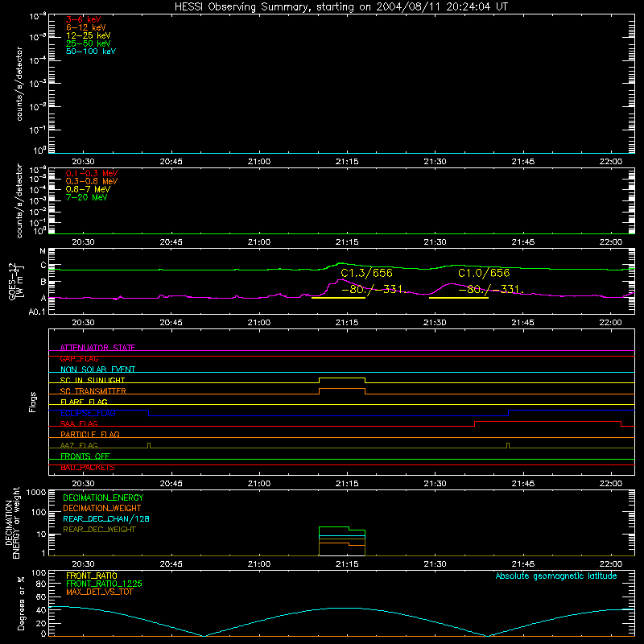Select the '12-25 keV' legend entry
The image size is (644, 644).
pyautogui.click(x=89, y=35)
